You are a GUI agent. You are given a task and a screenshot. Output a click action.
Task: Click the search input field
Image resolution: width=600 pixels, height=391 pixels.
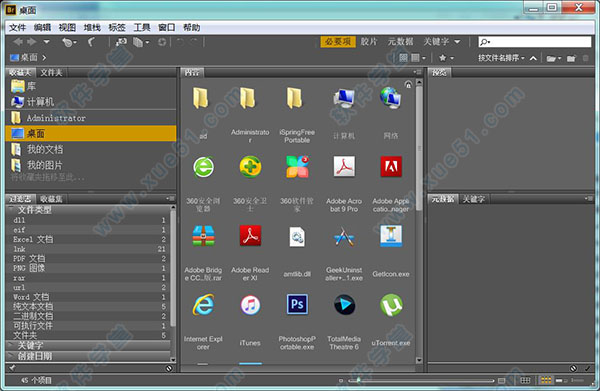[535, 42]
